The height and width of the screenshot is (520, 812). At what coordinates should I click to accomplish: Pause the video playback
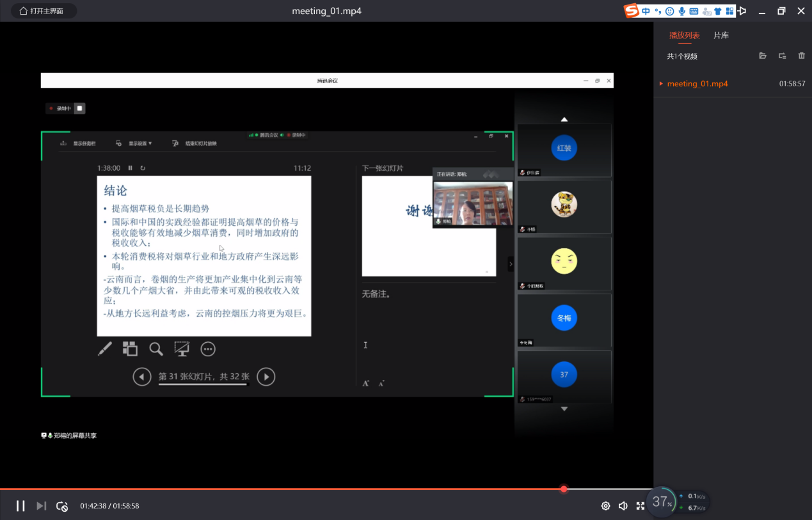(20, 506)
